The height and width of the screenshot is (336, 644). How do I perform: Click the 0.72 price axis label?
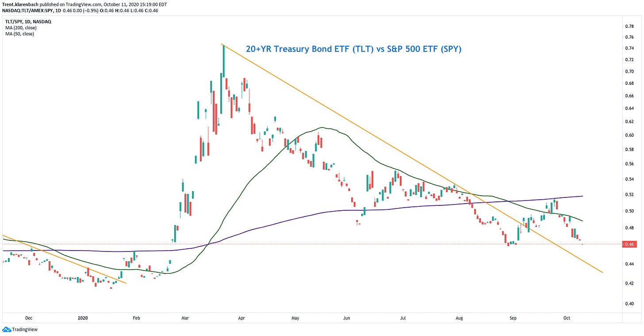(x=630, y=59)
